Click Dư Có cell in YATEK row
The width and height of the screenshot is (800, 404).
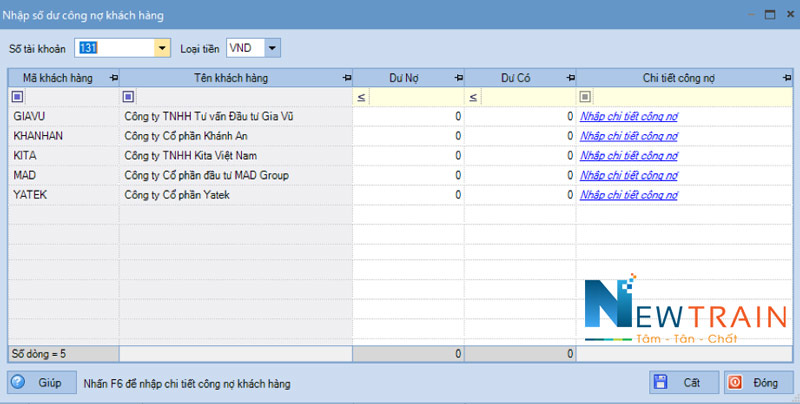[x=520, y=195]
